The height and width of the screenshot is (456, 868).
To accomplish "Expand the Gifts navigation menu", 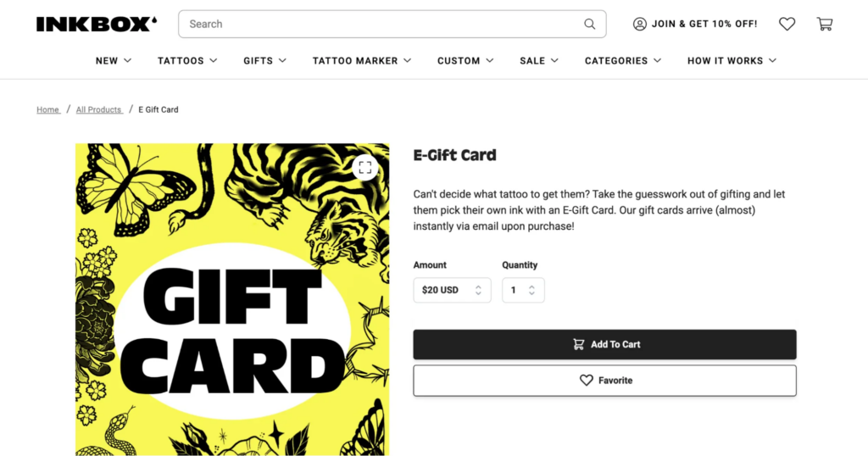I will click(x=264, y=61).
